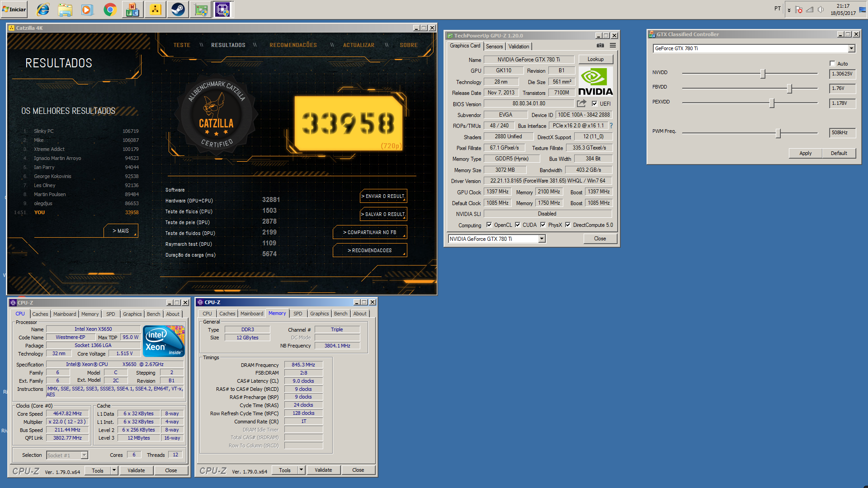Click the Lookup button in GPU-Z
This screenshot has height=488, width=868.
[595, 59]
